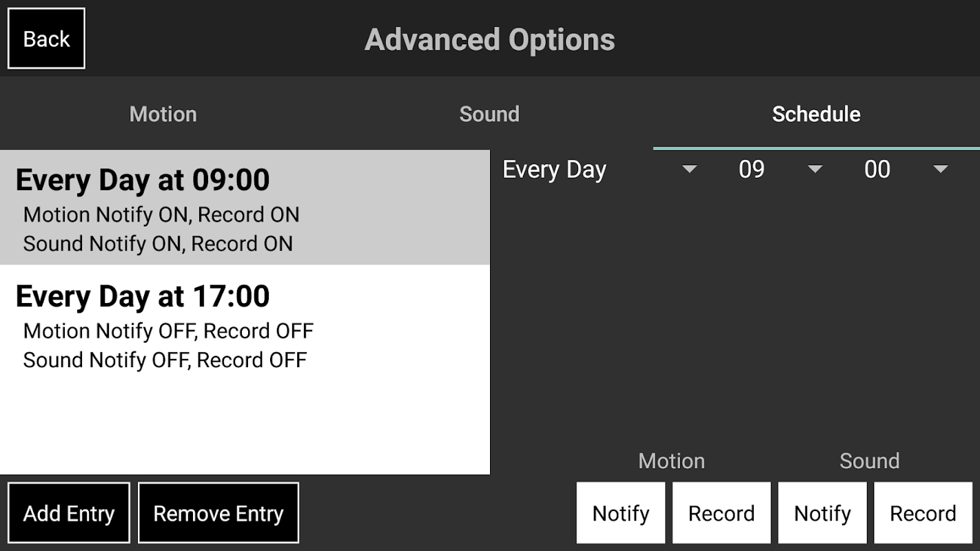Click the Advanced Options title
This screenshot has height=551, width=980.
point(489,39)
